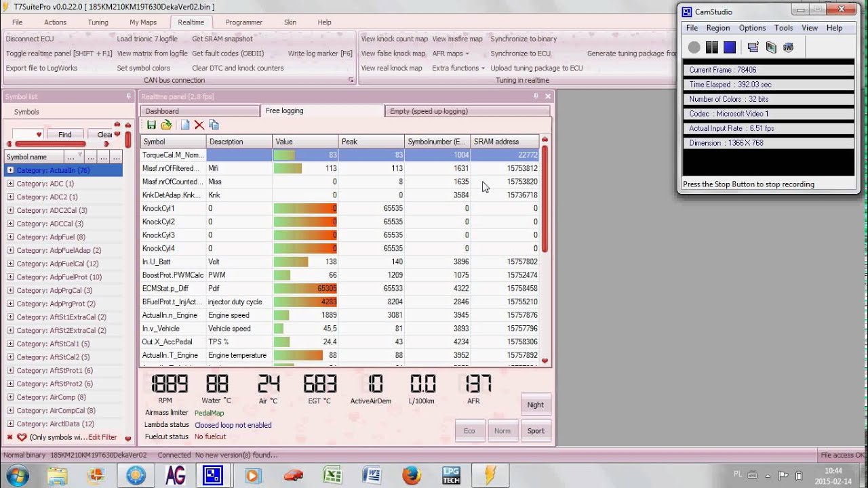Image resolution: width=868 pixels, height=488 pixels.
Task: Expand Category: ActualIn (76)
Action: 10,170
